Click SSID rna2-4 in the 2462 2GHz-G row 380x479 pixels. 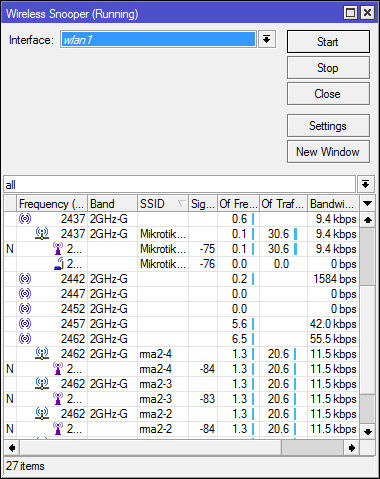156,354
